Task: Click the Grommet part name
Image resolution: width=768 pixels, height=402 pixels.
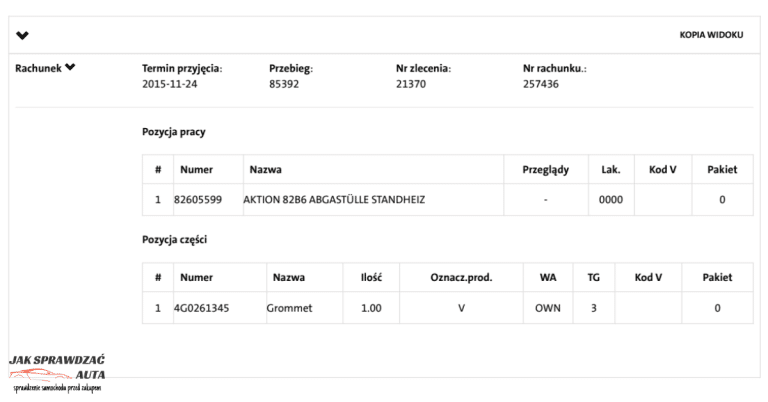Action: [289, 308]
